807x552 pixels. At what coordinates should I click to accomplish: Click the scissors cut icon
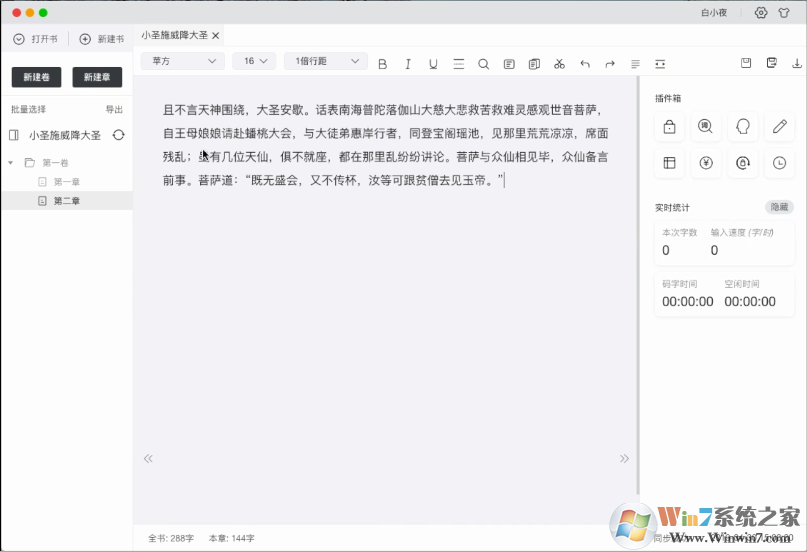(559, 64)
